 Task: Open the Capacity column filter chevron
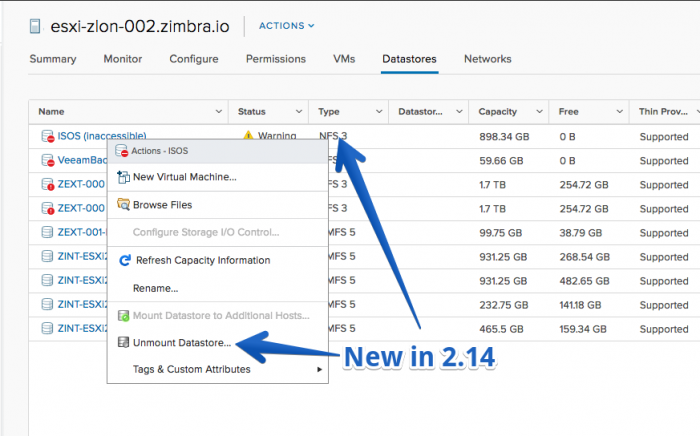tap(539, 112)
